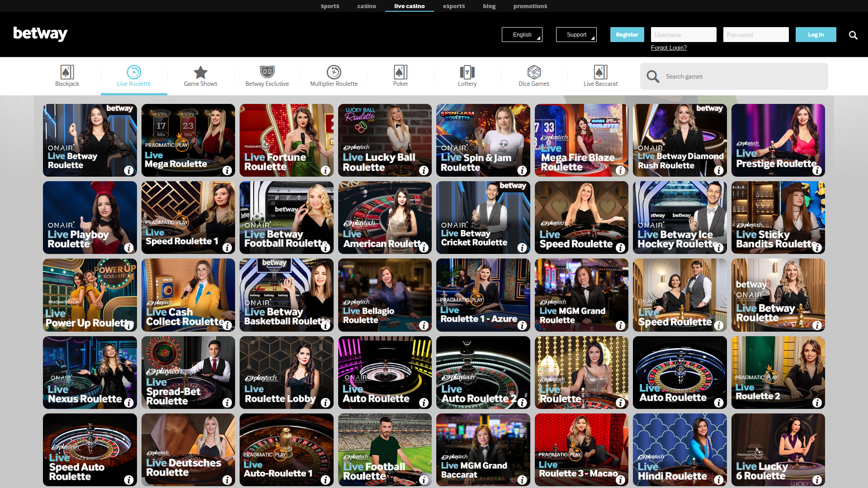Open Live Betway Diamond Rush Roulette
This screenshot has height=488, width=868.
click(x=680, y=140)
